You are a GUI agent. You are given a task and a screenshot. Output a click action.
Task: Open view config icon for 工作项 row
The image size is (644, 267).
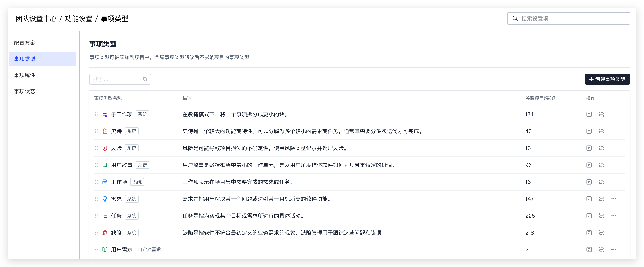tap(589, 182)
